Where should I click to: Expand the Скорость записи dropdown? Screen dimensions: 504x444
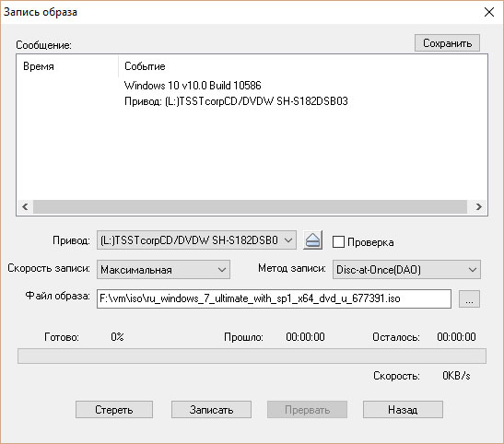[x=163, y=269]
